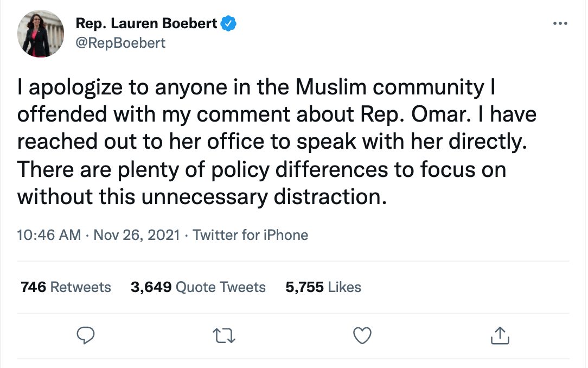Click the 'without this unnecessary distraction' text line
This screenshot has width=588, height=368.
tap(202, 196)
